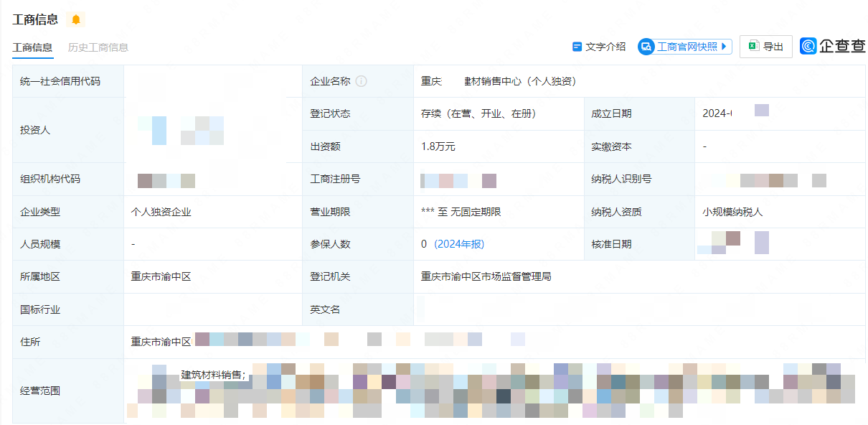This screenshot has height=425, width=868.
Task: Select the *** 至 无固定期限 value
Action: [x=461, y=212]
